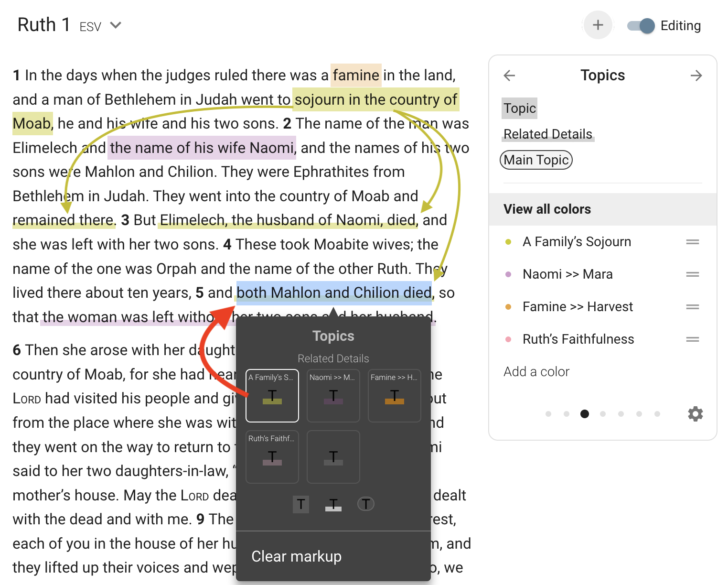Viewport: 728px width, 585px height.
Task: Go to the fourth pagination dot
Action: 603,414
